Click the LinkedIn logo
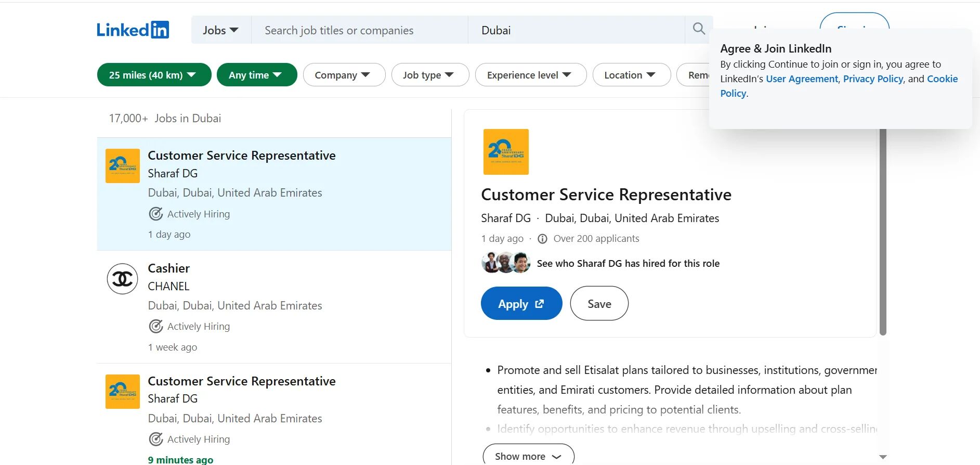Image resolution: width=980 pixels, height=465 pixels. [x=133, y=30]
